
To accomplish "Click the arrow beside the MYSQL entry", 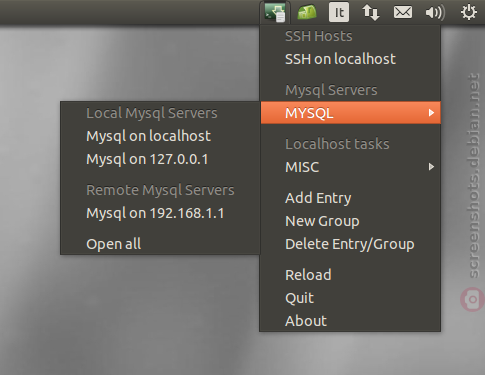I will (431, 113).
